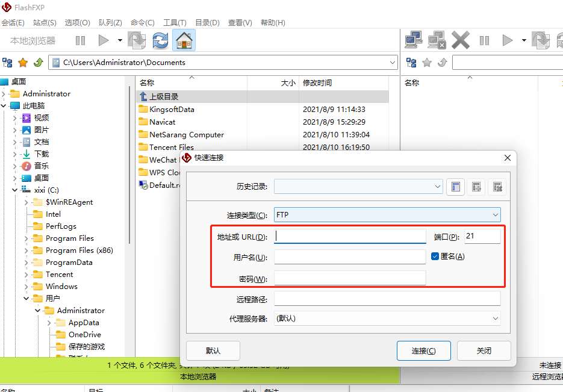Expand the 历史记录 history dropdown
The image size is (563, 392).
click(x=438, y=187)
